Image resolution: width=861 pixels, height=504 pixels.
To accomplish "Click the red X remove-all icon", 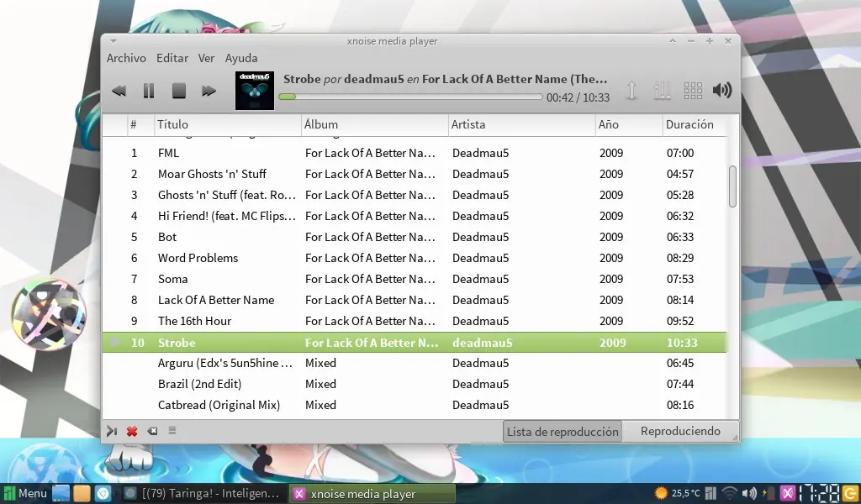I will (132, 431).
